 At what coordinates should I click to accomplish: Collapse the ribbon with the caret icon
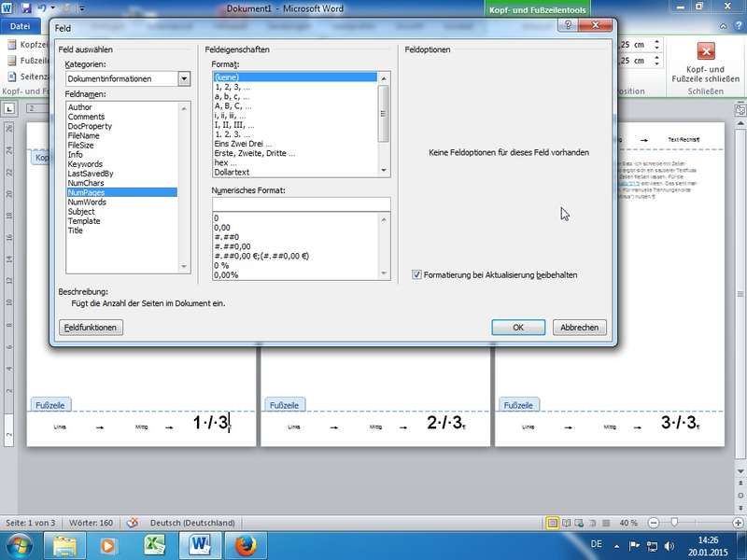[x=723, y=27]
